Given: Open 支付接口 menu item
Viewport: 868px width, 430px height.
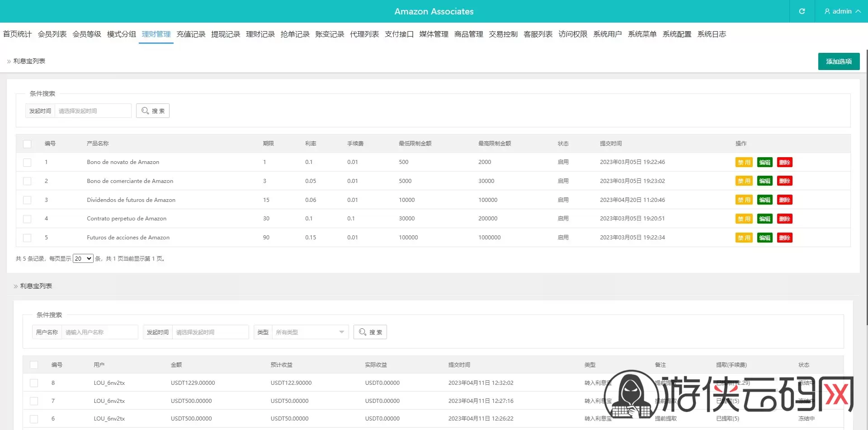Looking at the screenshot, I should click(399, 34).
